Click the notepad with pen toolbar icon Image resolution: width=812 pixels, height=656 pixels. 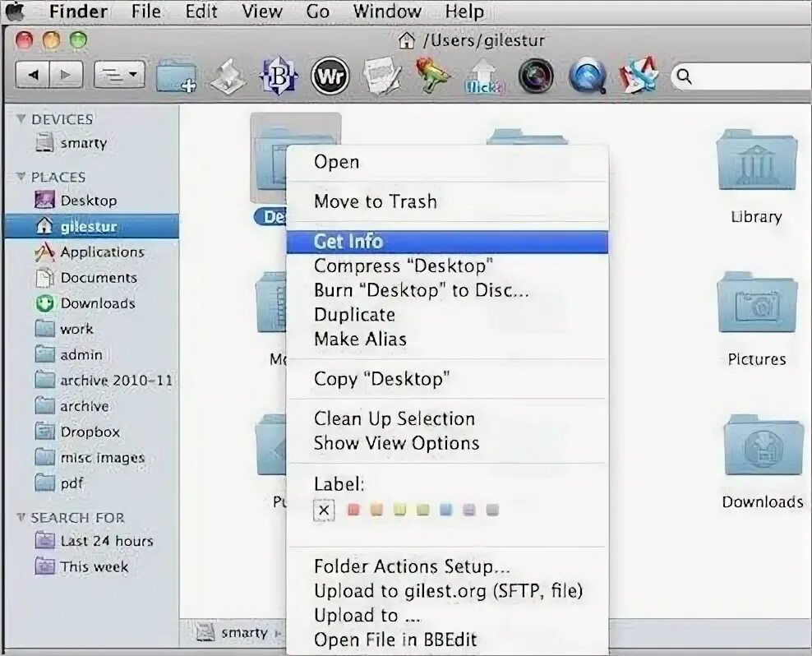coord(383,76)
